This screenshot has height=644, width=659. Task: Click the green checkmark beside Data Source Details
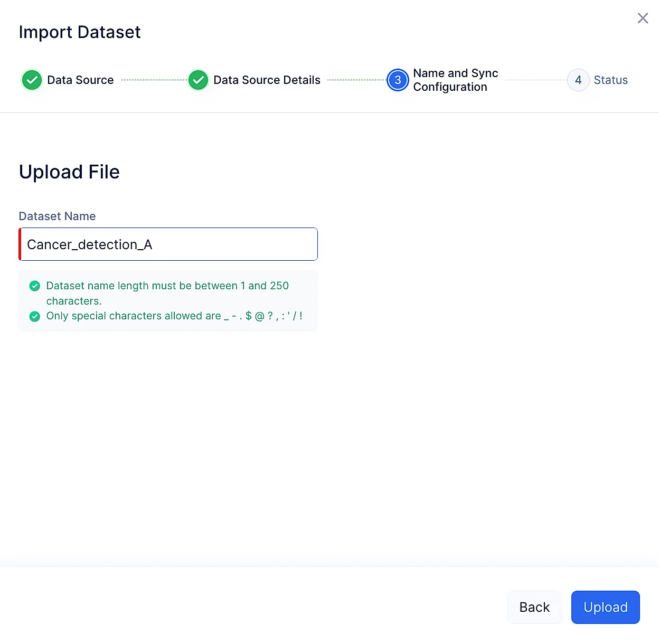click(x=198, y=80)
